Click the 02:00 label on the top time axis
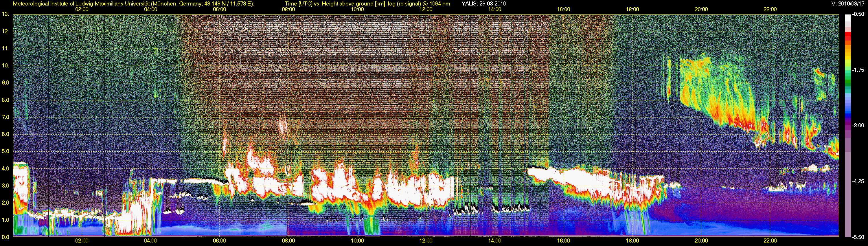Viewport: 868px width, 246px height. tap(82, 10)
